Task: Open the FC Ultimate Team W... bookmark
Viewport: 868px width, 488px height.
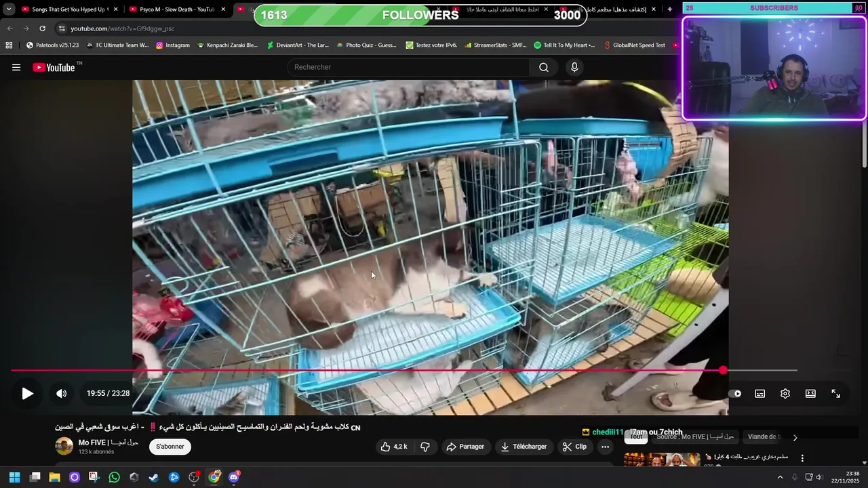Action: coord(117,45)
